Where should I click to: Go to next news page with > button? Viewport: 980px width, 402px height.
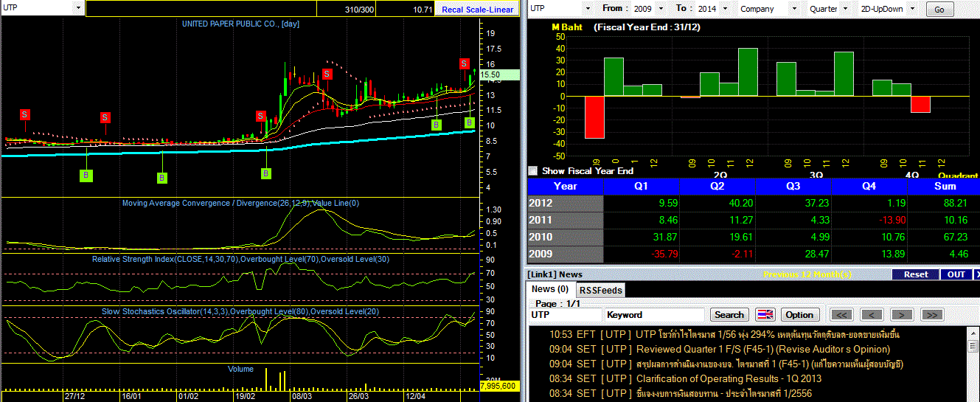[903, 315]
